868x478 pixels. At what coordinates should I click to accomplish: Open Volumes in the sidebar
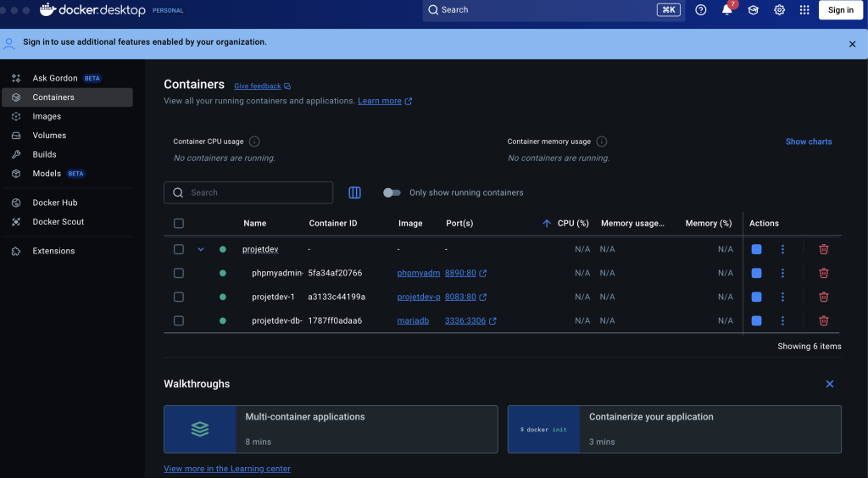click(49, 136)
